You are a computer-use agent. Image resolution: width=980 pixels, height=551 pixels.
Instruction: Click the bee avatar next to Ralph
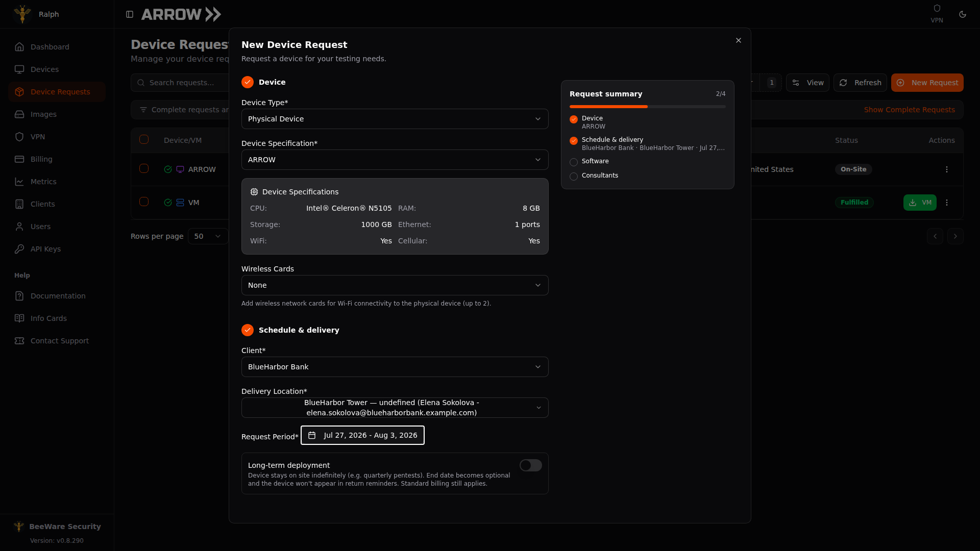22,14
